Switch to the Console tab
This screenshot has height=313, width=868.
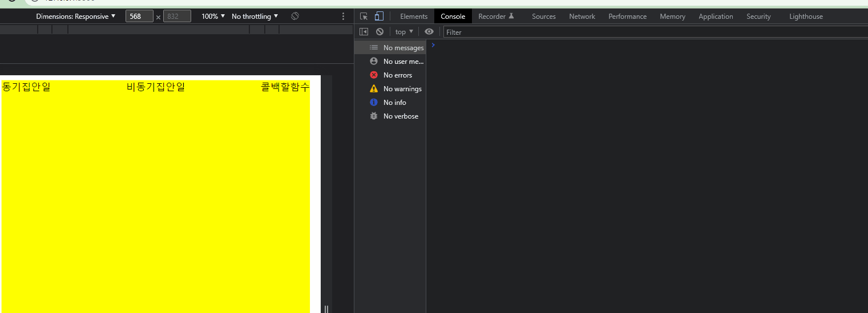tap(453, 17)
